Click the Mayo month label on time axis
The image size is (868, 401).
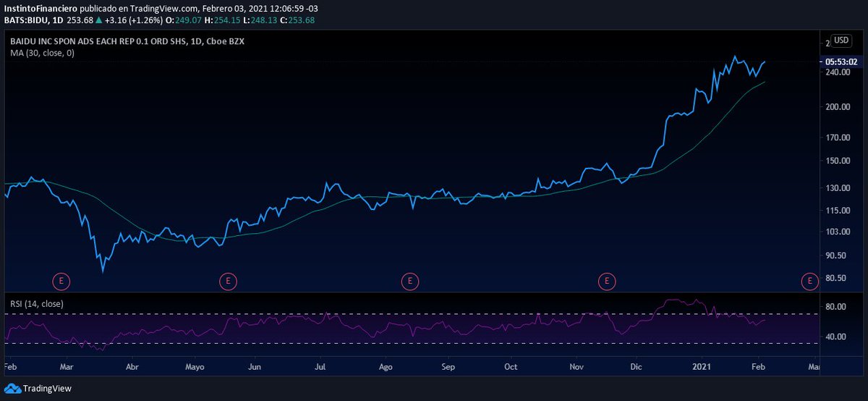[x=195, y=367]
